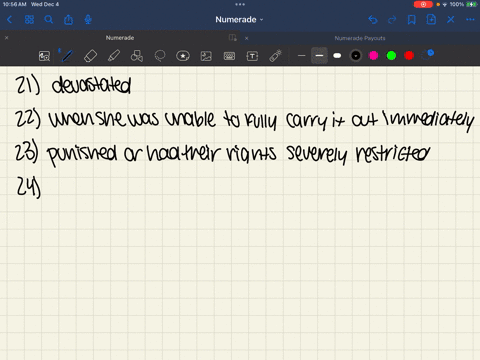Tap the handwritten word devastated
This screenshot has width=480, height=360.
(91, 85)
